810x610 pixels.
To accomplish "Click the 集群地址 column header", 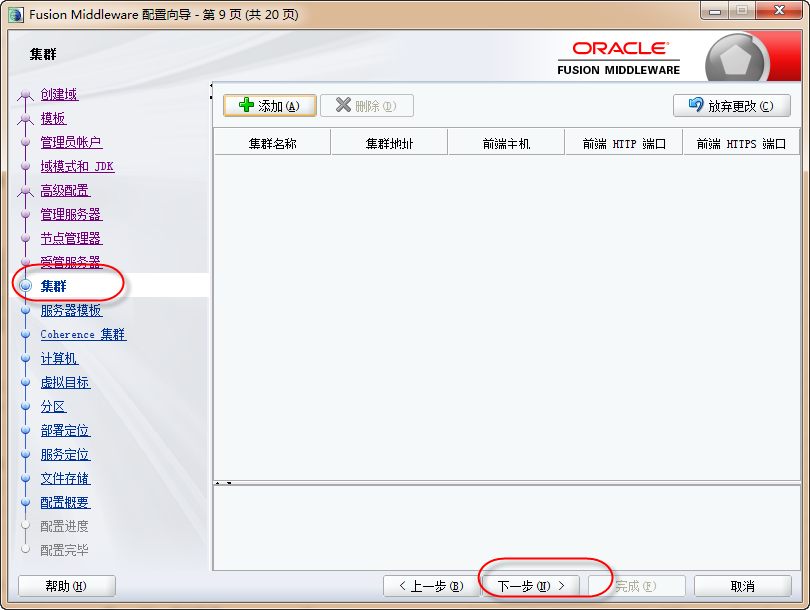I will pos(389,144).
